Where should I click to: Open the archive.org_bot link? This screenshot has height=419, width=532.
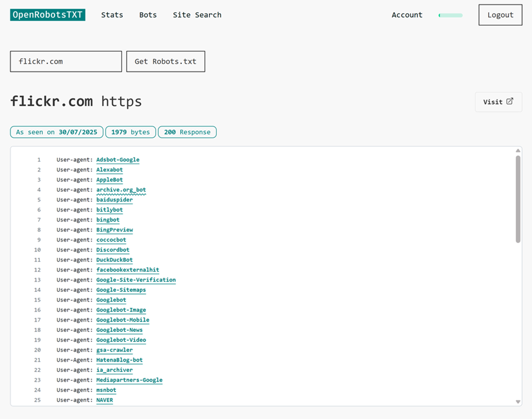121,190
